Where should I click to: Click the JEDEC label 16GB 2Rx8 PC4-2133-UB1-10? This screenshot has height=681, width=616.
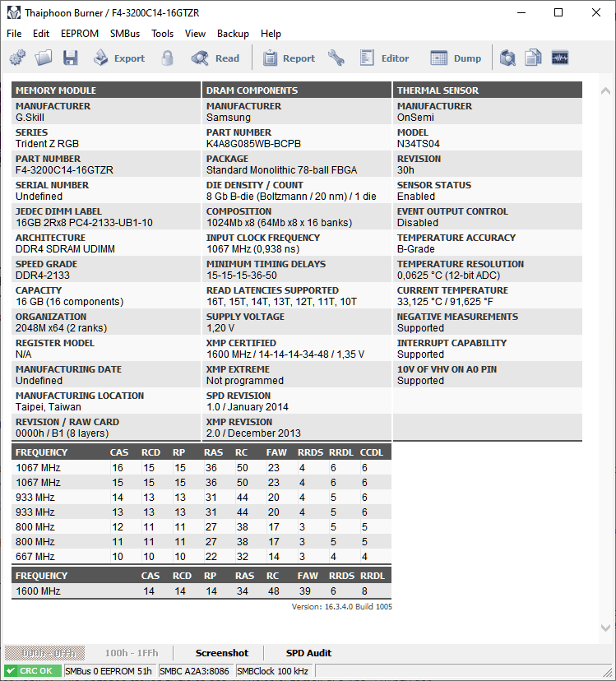(84, 223)
